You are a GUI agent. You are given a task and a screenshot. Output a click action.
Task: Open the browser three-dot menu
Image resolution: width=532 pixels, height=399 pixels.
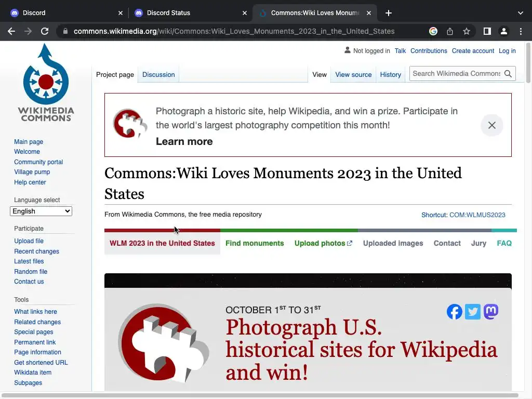coord(521,31)
